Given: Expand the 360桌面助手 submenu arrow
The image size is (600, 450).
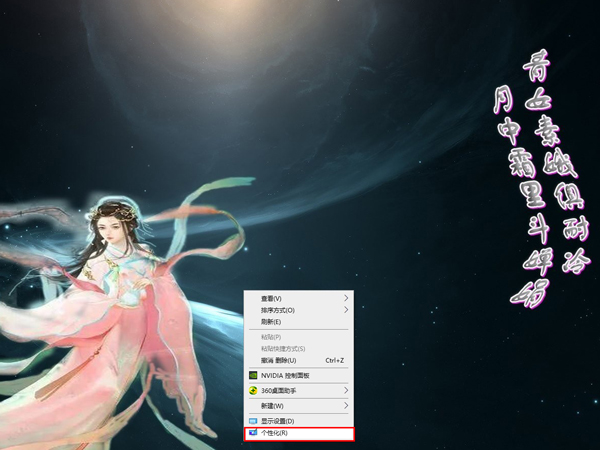Looking at the screenshot, I should [347, 390].
